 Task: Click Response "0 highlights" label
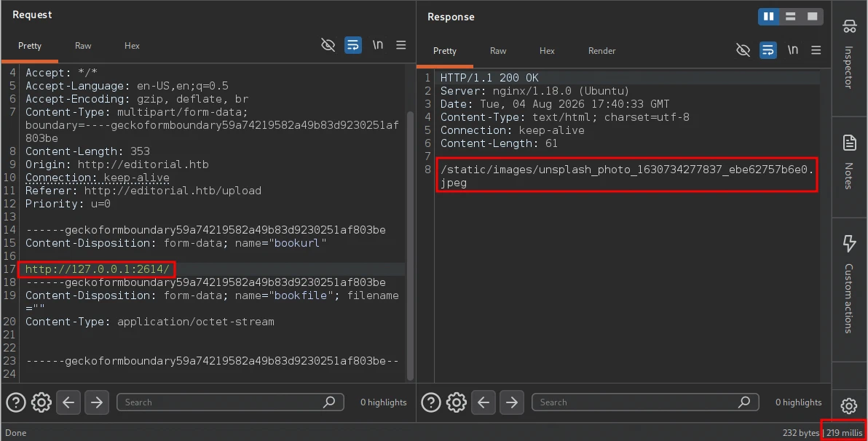pyautogui.click(x=799, y=402)
